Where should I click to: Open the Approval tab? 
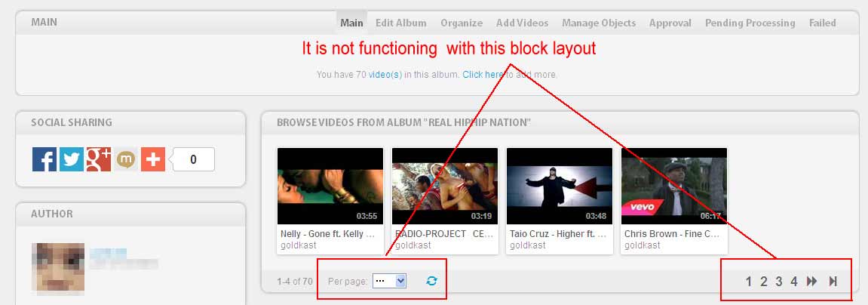click(x=670, y=23)
